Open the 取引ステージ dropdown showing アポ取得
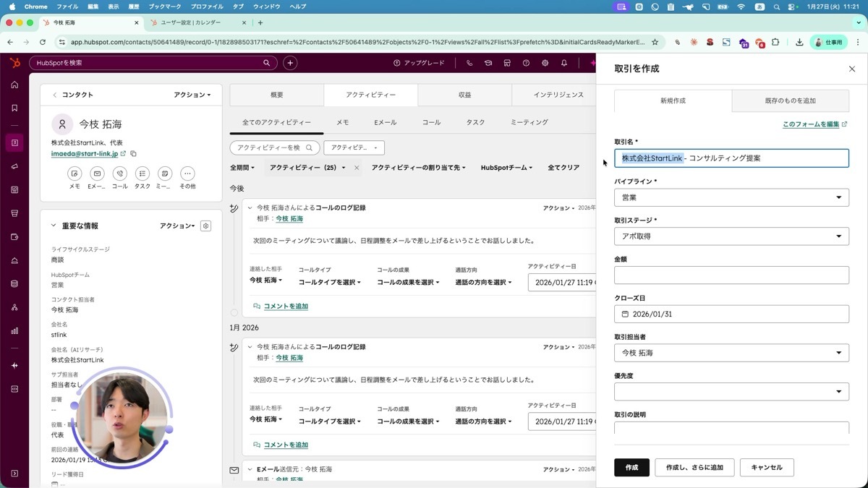The width and height of the screenshot is (868, 488). tap(731, 236)
